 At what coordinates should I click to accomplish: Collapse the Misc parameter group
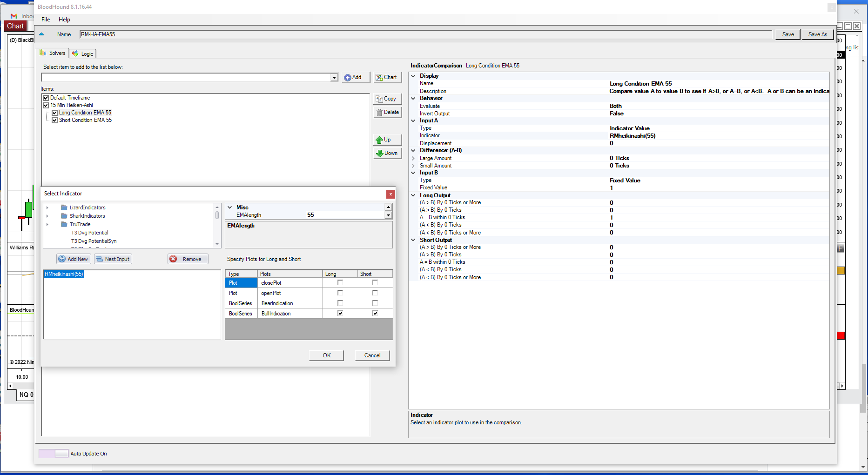click(x=230, y=207)
